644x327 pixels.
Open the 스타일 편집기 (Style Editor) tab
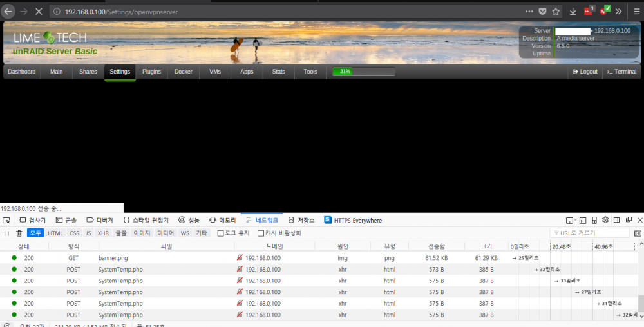[146, 221]
